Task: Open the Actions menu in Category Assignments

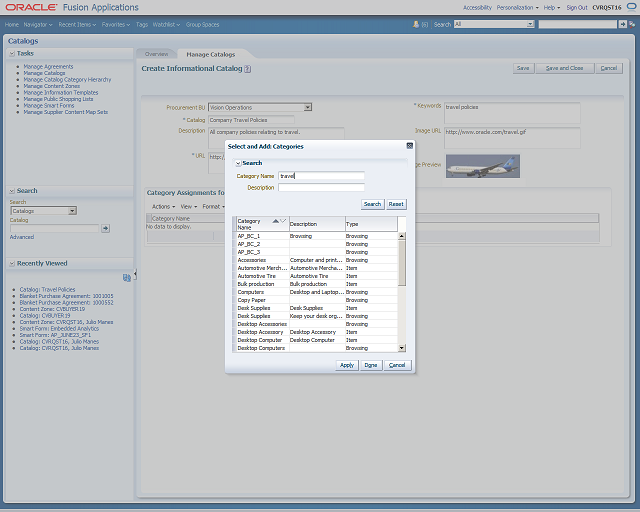Action: point(163,207)
